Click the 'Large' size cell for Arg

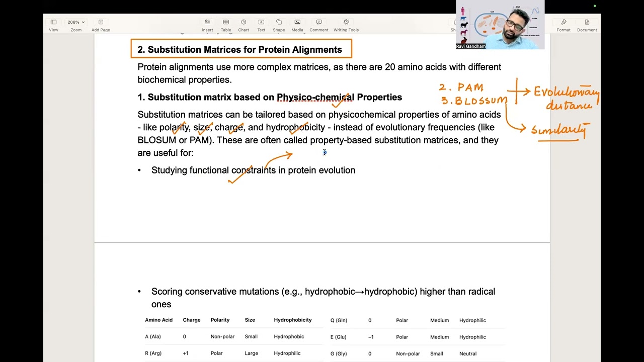[252, 353]
